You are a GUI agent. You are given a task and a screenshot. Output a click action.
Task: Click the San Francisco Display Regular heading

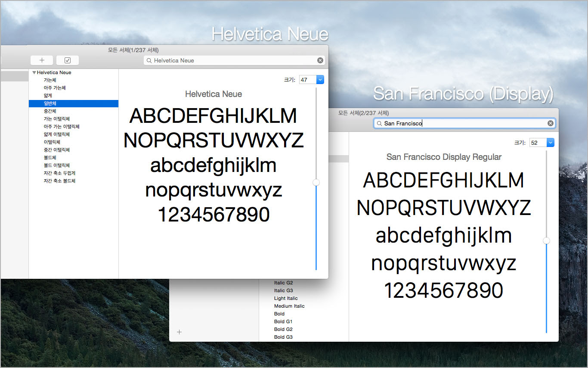tap(444, 157)
